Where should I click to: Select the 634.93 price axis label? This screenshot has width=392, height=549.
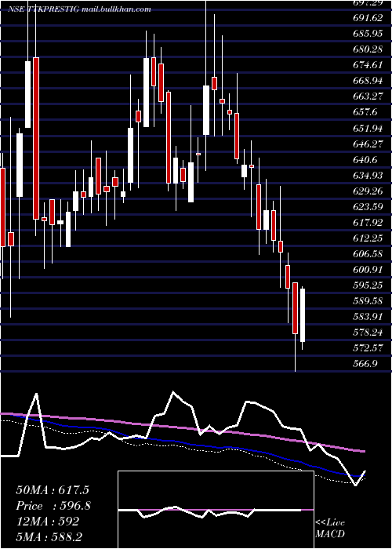(368, 176)
